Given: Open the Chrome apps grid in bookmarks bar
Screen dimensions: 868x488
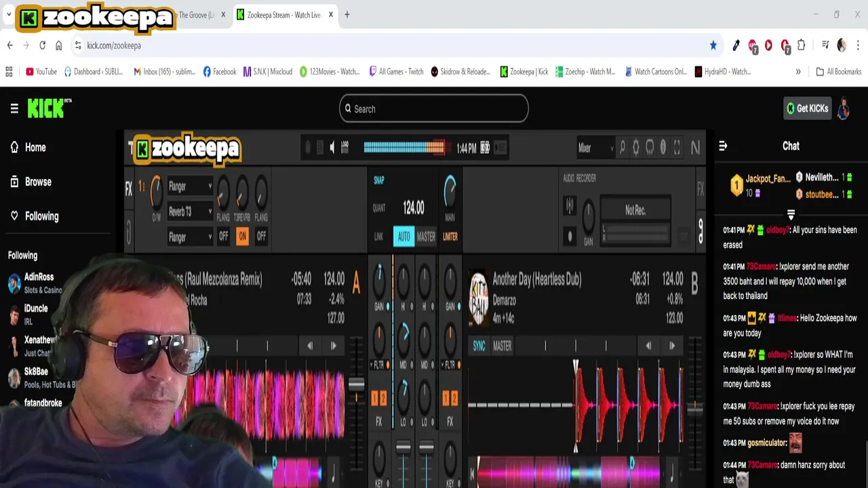Looking at the screenshot, I should 9,71.
